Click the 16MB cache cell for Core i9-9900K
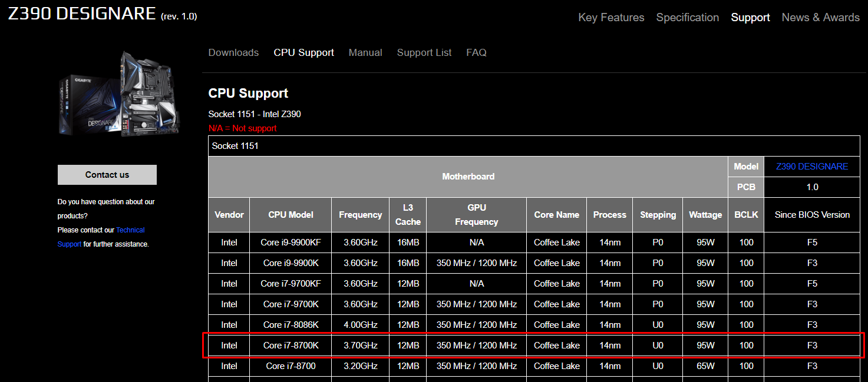Image resolution: width=868 pixels, height=382 pixels. pos(408,263)
